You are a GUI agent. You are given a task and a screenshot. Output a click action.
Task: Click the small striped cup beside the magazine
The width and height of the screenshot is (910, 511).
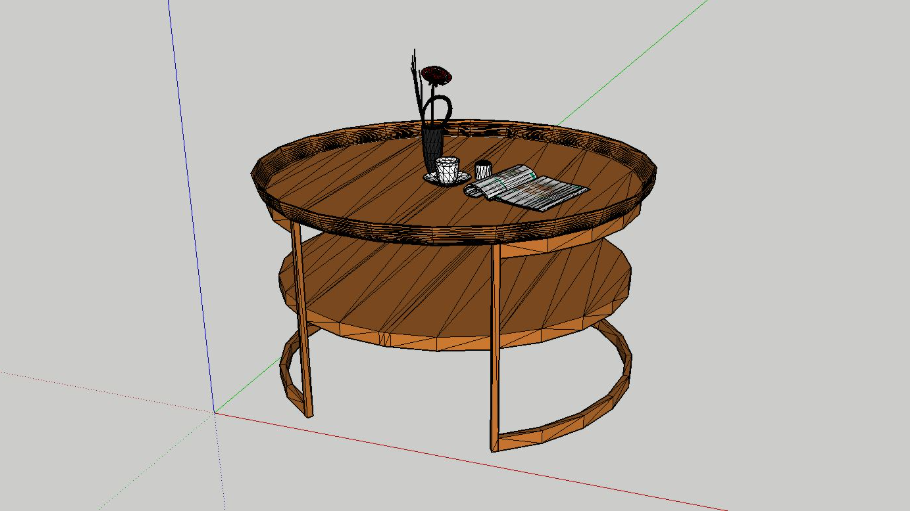(x=483, y=170)
